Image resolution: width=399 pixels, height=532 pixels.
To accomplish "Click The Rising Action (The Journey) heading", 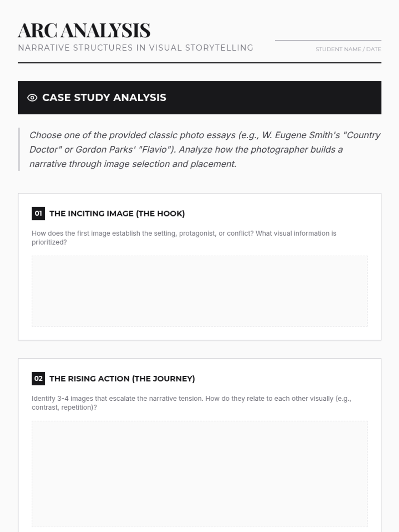I will point(122,379).
